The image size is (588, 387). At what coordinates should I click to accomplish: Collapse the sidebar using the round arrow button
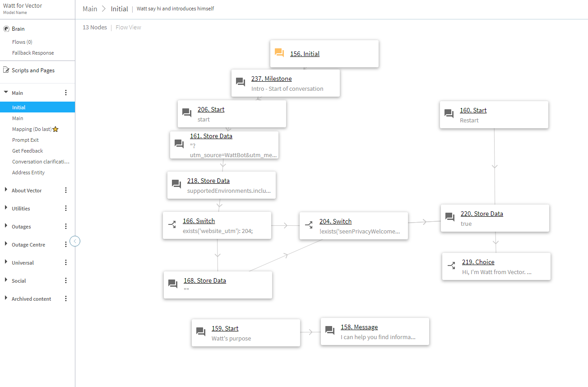coord(75,241)
